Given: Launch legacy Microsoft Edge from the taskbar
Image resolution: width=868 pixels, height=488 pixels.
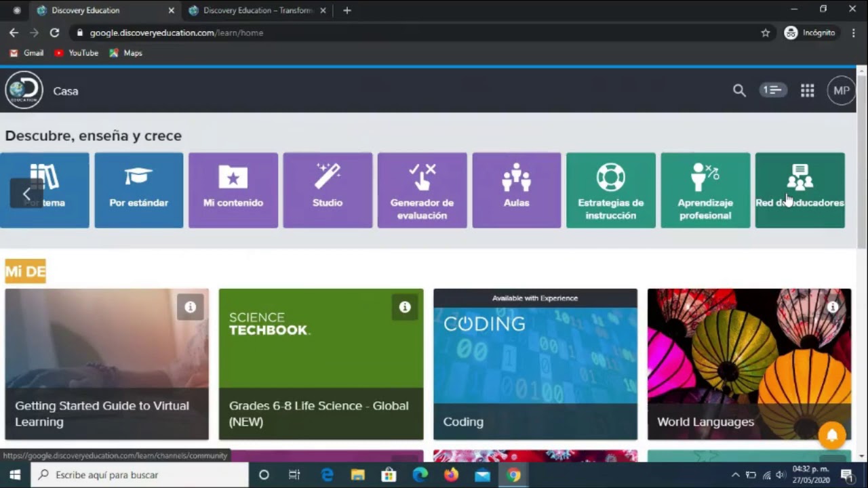Looking at the screenshot, I should 327,475.
